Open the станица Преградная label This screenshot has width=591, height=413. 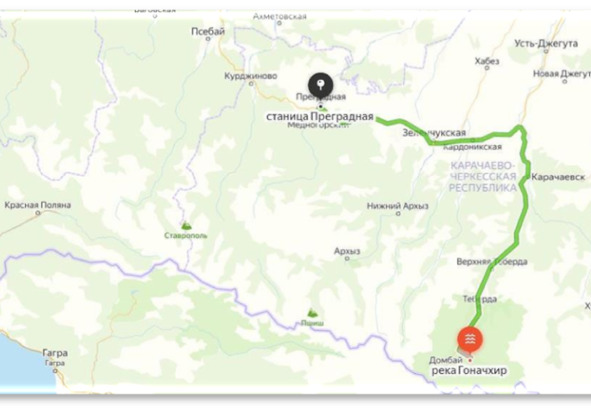point(320,116)
